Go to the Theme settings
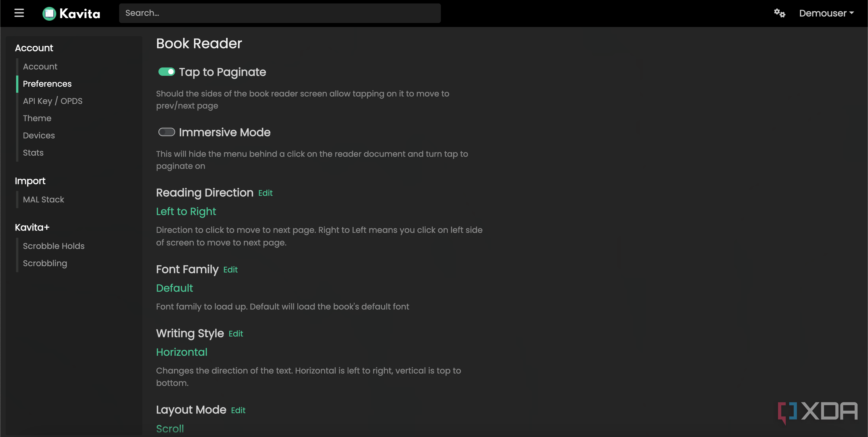Viewport: 868px width, 437px height. tap(37, 118)
